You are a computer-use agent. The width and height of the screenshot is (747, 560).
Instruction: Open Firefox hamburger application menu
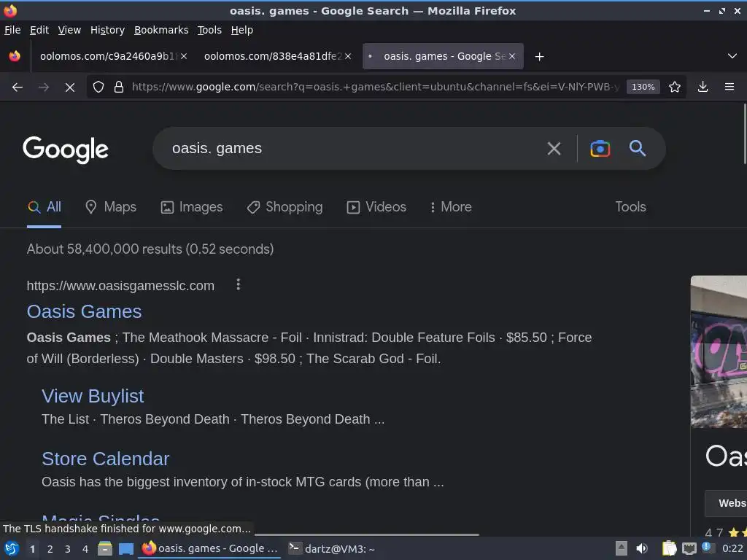click(x=729, y=87)
